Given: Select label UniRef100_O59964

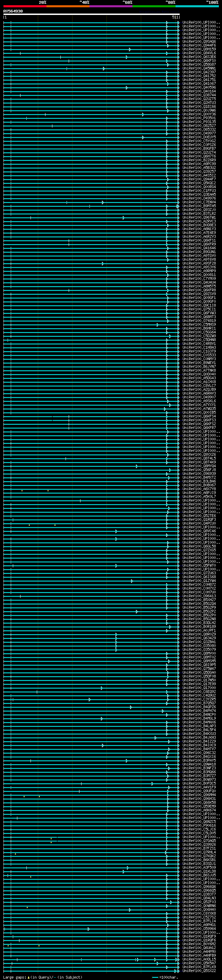Looking at the screenshot, I should coord(199,929).
